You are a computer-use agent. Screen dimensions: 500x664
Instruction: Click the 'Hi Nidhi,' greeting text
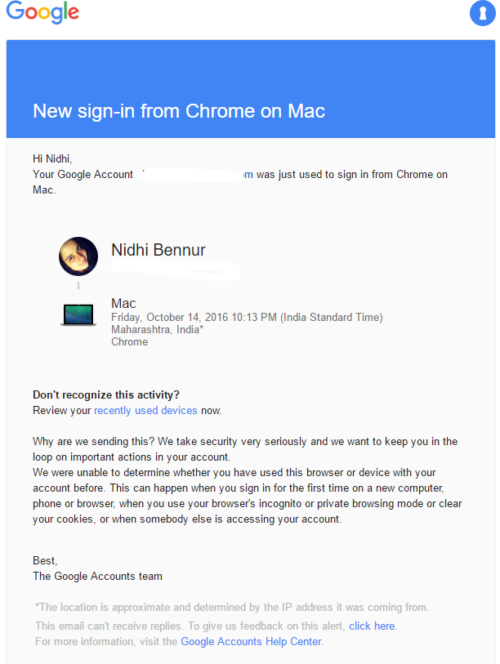click(x=52, y=159)
